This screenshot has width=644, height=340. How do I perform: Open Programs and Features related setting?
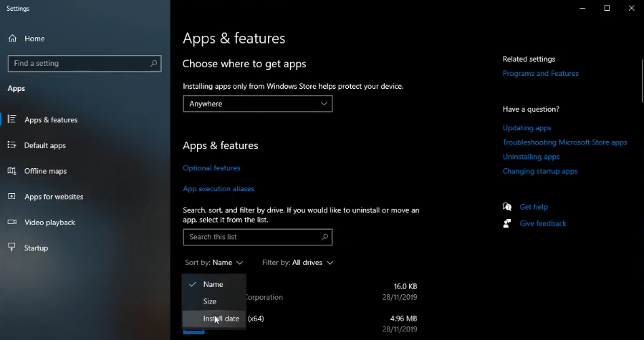[540, 74]
